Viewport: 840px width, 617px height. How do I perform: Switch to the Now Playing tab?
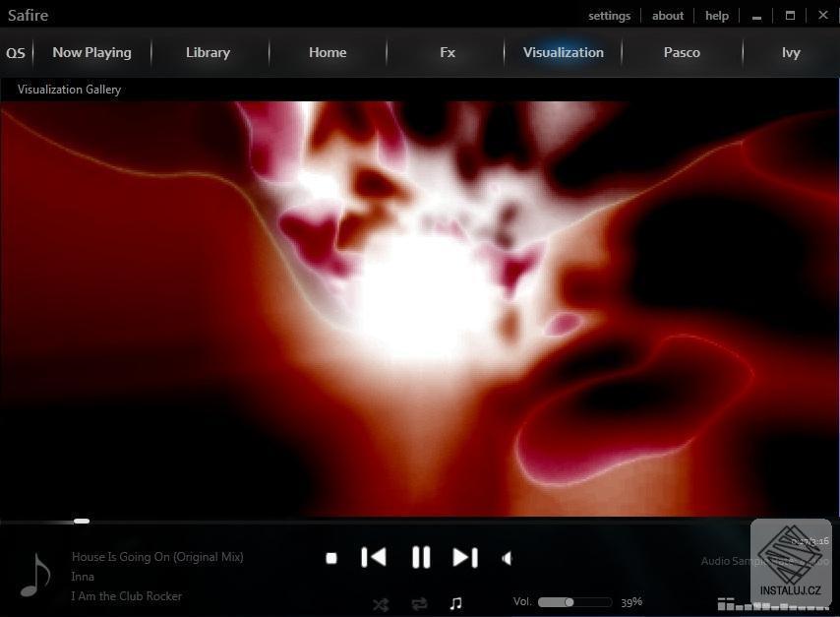point(92,52)
